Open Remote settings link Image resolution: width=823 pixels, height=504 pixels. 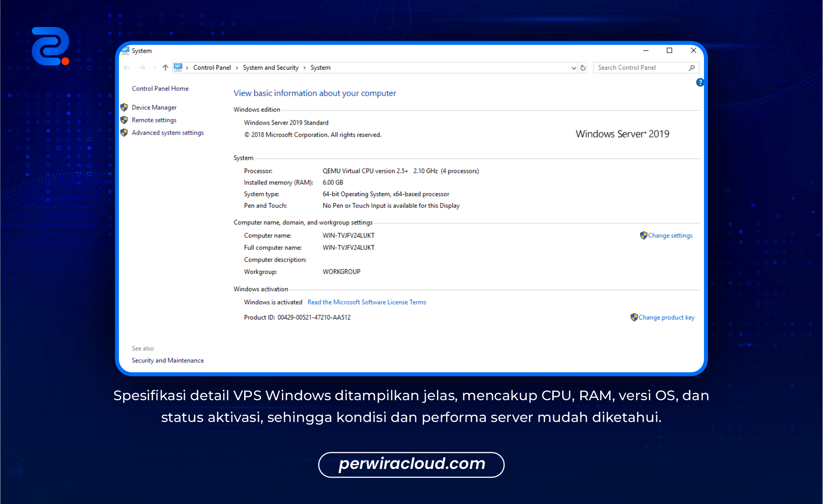point(154,120)
